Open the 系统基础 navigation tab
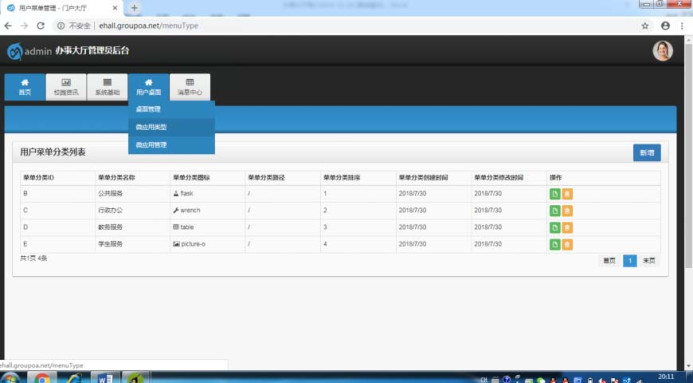Viewport: 693px width, 383px height. [x=107, y=87]
